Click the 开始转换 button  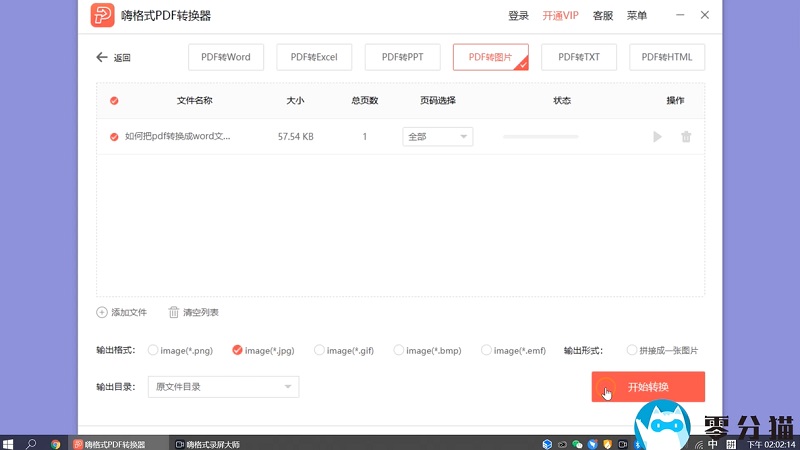tap(648, 387)
